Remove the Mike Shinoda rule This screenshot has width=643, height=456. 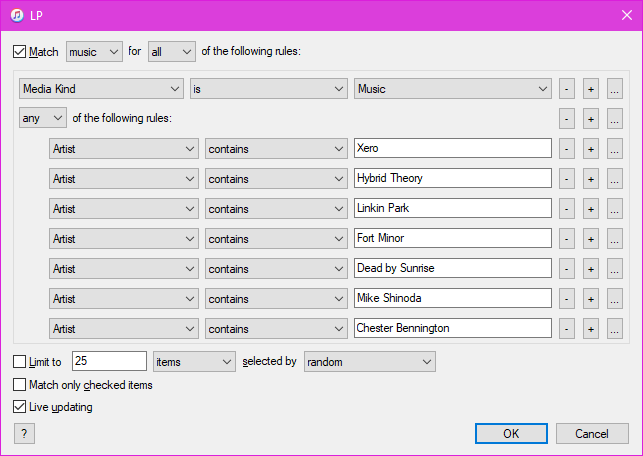point(567,298)
